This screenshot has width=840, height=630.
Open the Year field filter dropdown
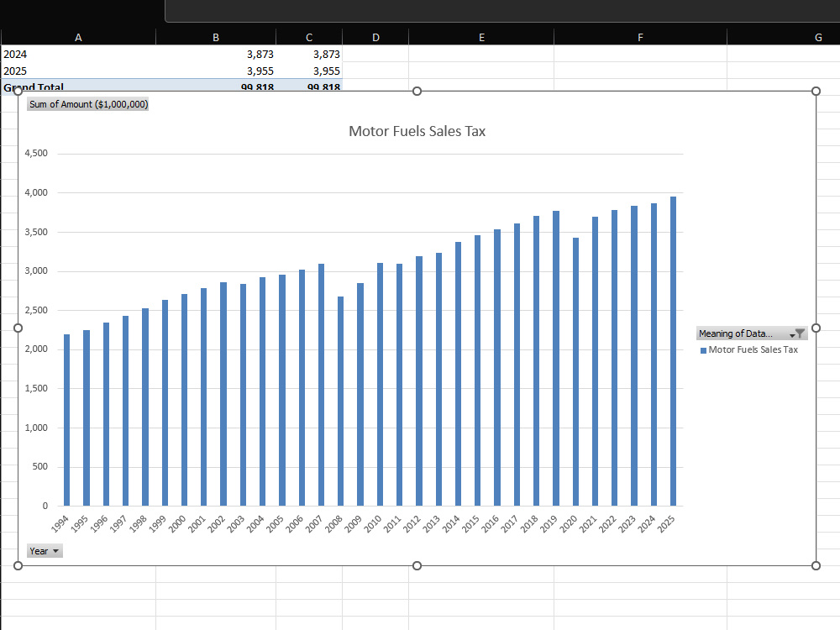pos(45,551)
